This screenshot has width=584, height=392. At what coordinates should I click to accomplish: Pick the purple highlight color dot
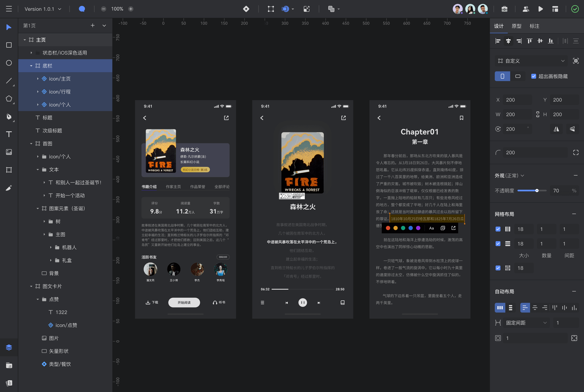coord(418,228)
